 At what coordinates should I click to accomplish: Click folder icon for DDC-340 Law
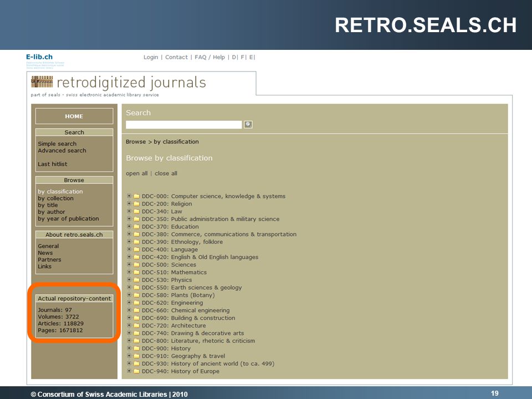pos(137,211)
